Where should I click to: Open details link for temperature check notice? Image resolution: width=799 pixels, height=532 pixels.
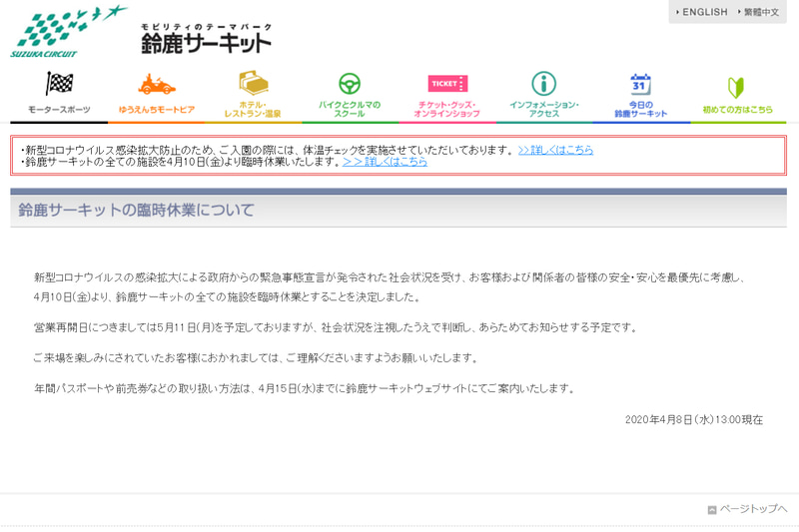click(555, 150)
